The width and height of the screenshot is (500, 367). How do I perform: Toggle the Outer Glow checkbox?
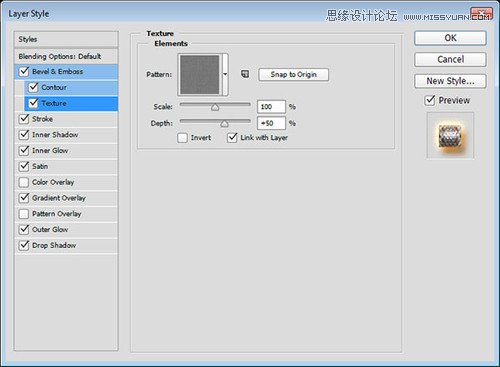(x=24, y=229)
